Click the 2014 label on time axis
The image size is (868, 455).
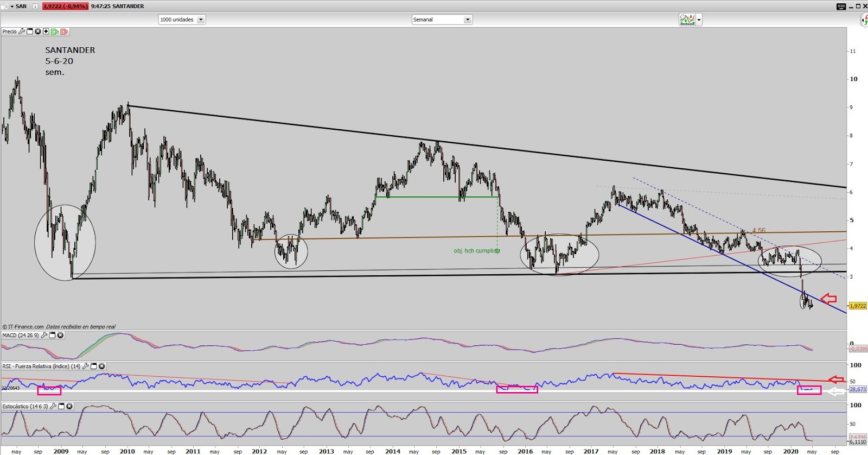(x=393, y=451)
